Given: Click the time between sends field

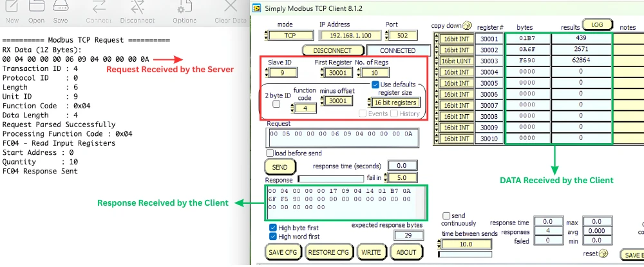Looking at the screenshot, I should tap(468, 244).
